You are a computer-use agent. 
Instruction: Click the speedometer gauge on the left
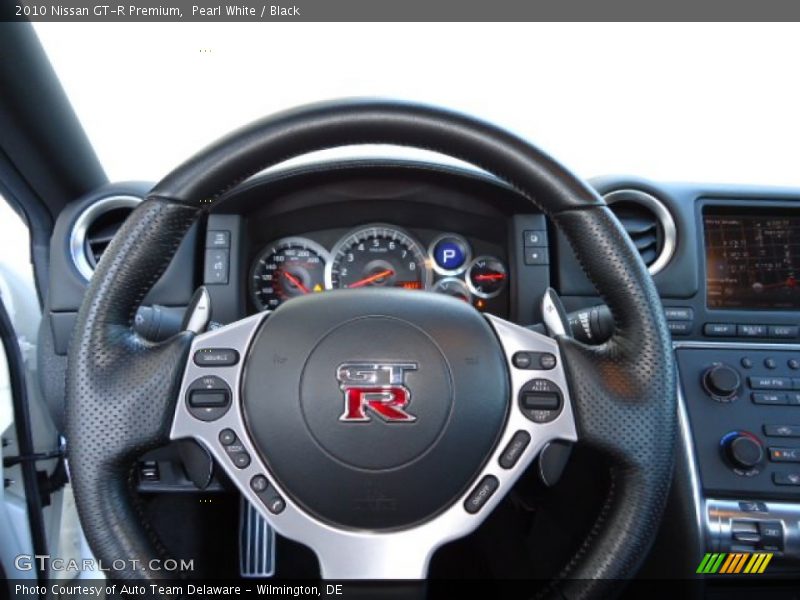289,274
